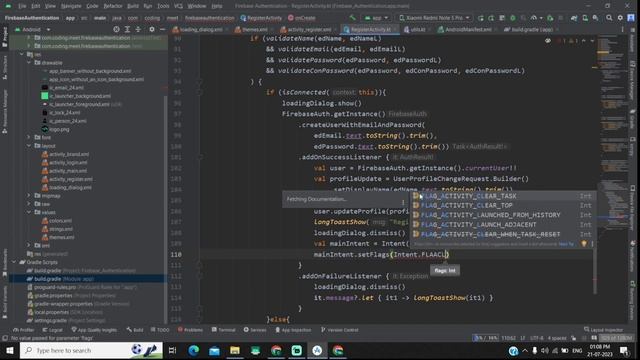The image size is (640, 360).
Task: Click the Device Manager phone icon in the toolbar
Action: [585, 18]
